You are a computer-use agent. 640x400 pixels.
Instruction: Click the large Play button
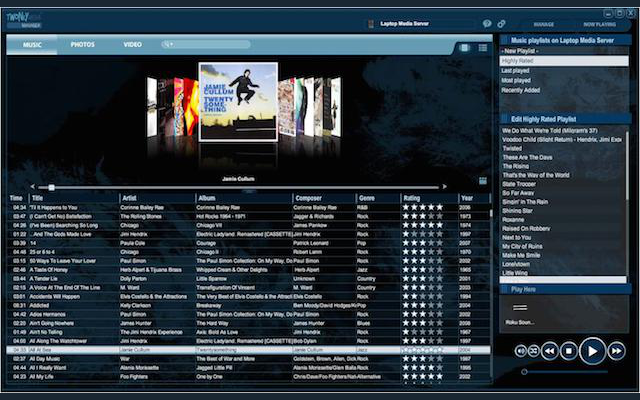591,351
